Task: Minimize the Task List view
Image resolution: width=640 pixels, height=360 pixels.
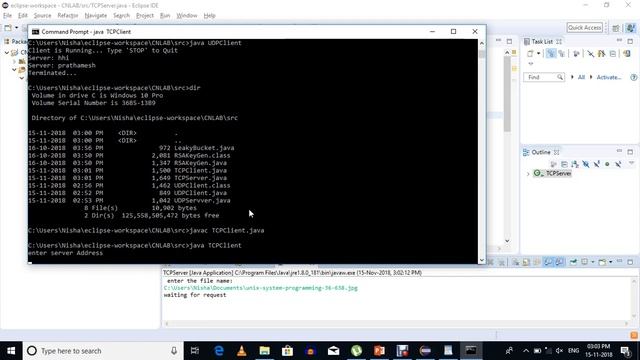Action: (x=619, y=40)
